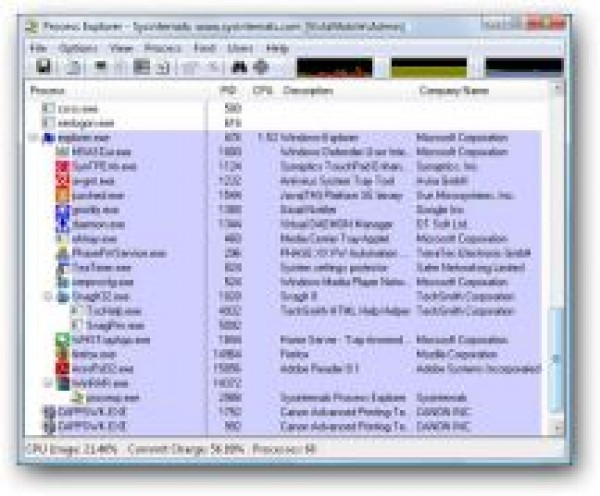Click the red Synaptics TouchPad process icon

(63, 166)
